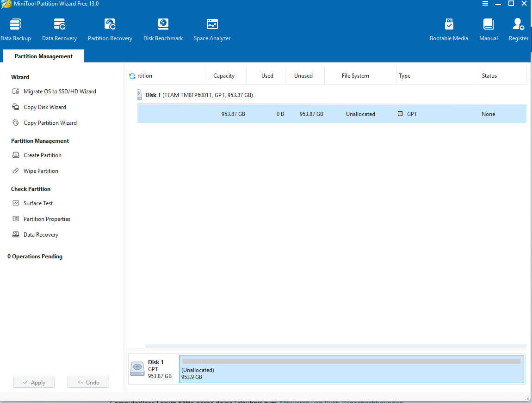Open the Register account option
The image size is (532, 403).
tap(519, 30)
